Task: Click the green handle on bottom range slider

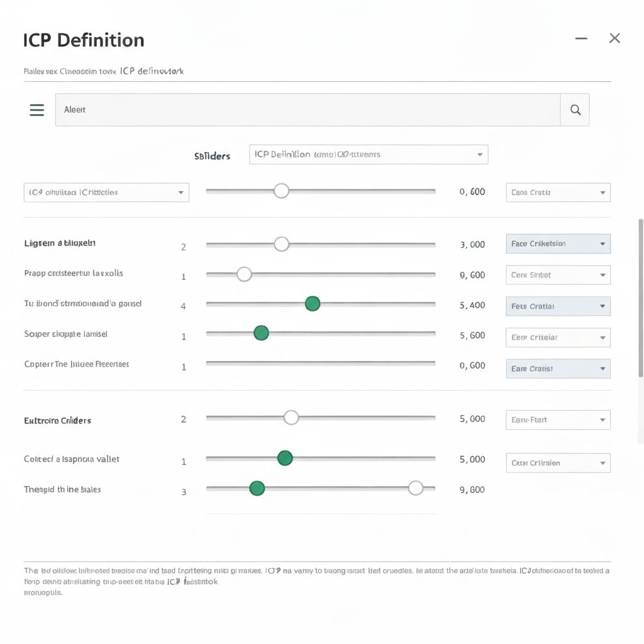Action: point(257,488)
